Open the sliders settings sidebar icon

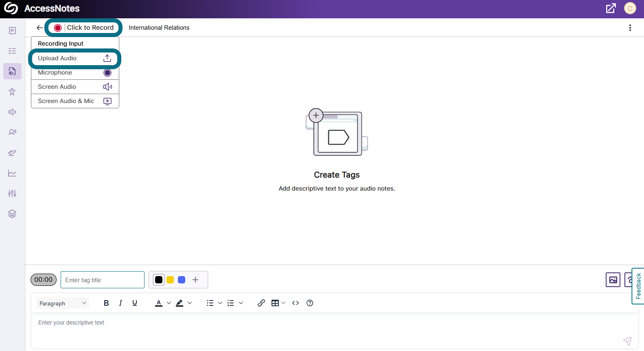tap(13, 193)
